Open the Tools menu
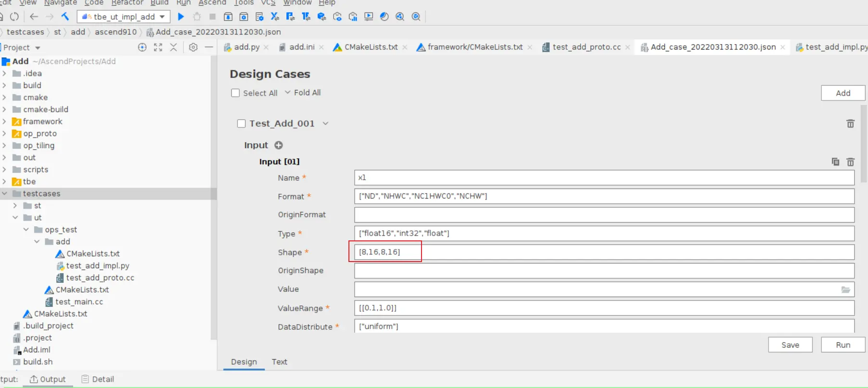This screenshot has width=868, height=388. [244, 3]
